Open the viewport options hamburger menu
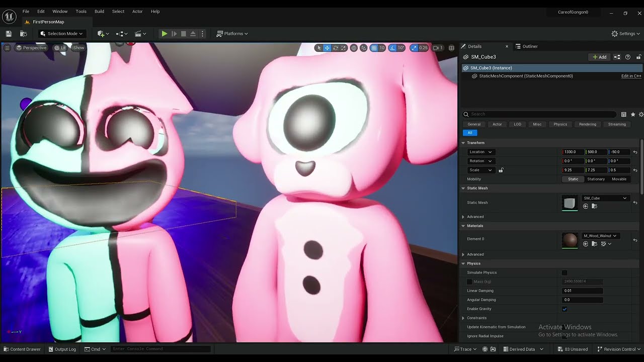The image size is (644, 362). (7, 48)
